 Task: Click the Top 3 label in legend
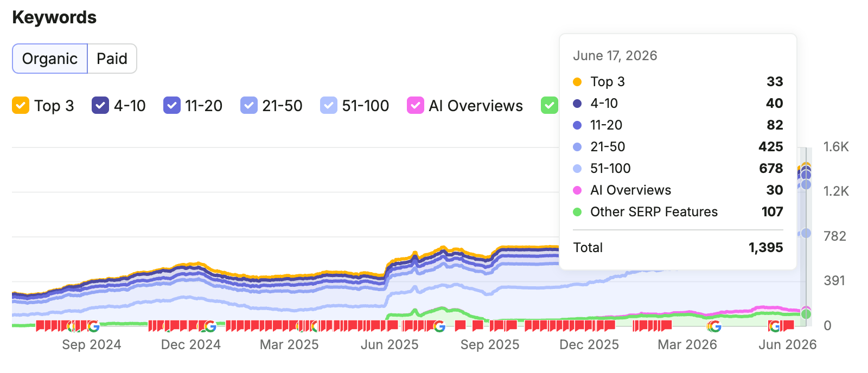click(x=54, y=106)
